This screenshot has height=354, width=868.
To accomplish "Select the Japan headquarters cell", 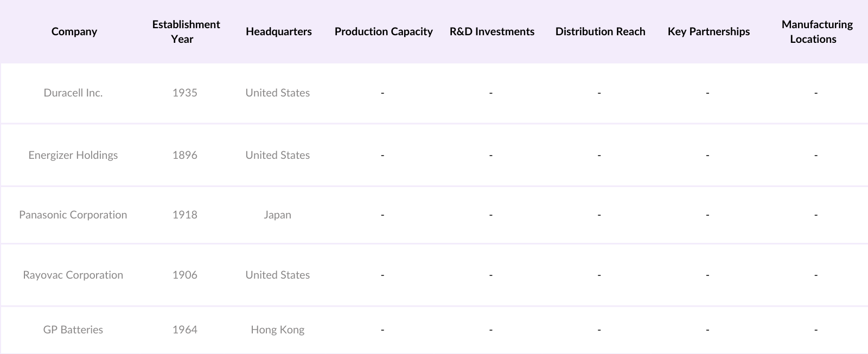I will (x=277, y=215).
